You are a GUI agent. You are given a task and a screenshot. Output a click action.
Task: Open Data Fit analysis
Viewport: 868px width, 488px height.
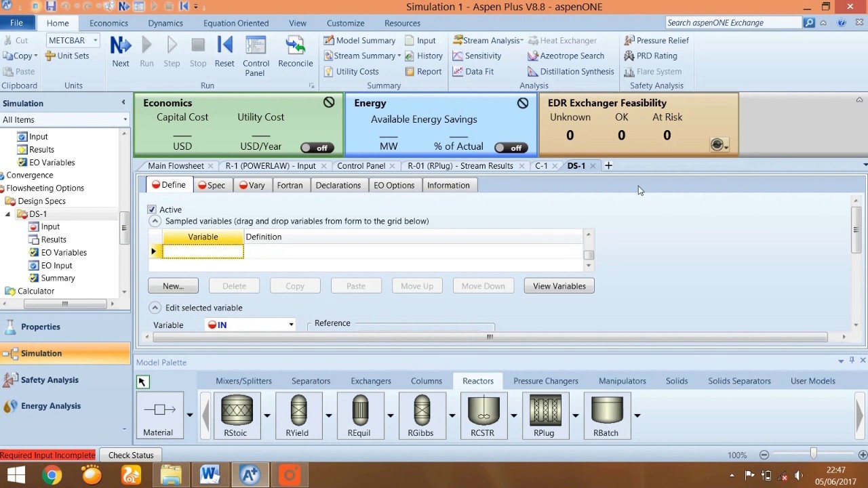(x=473, y=71)
